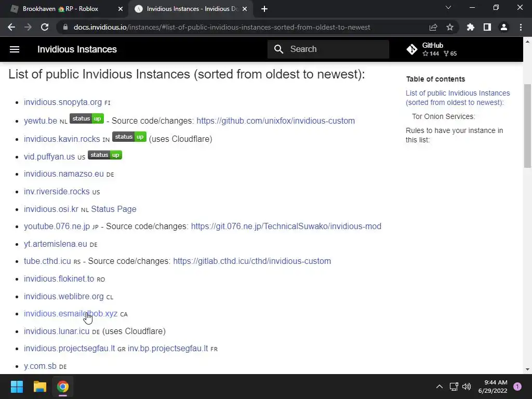Open invidious.esmailelbob.xyz instance

pos(71,314)
